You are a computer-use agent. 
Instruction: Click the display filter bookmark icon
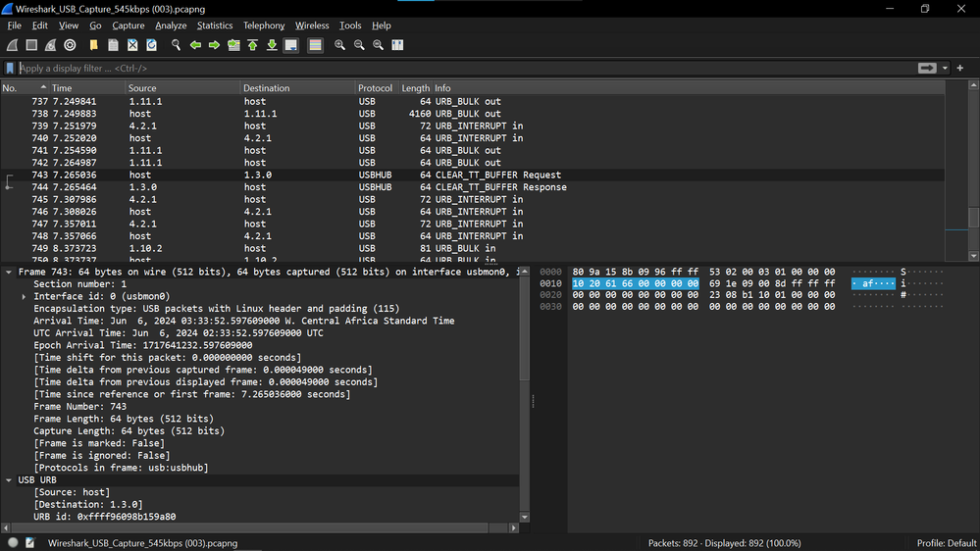(10, 68)
